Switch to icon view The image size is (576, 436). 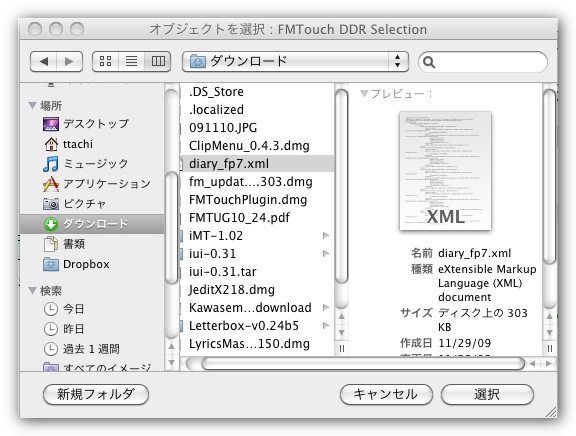click(105, 61)
